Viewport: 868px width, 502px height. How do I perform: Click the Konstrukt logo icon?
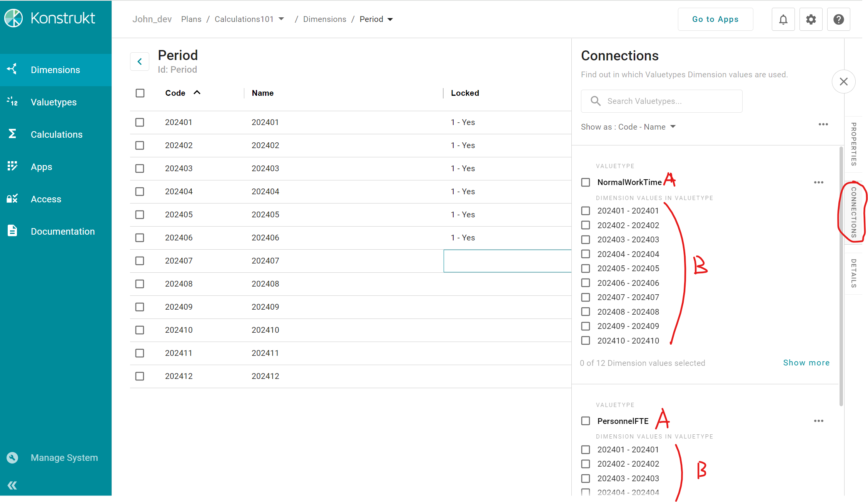coord(14,18)
